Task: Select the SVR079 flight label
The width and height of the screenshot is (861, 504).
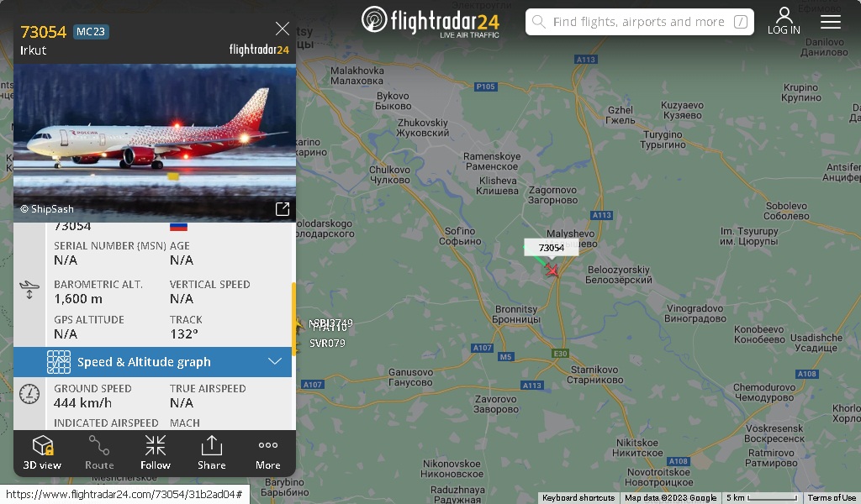Action: point(327,344)
